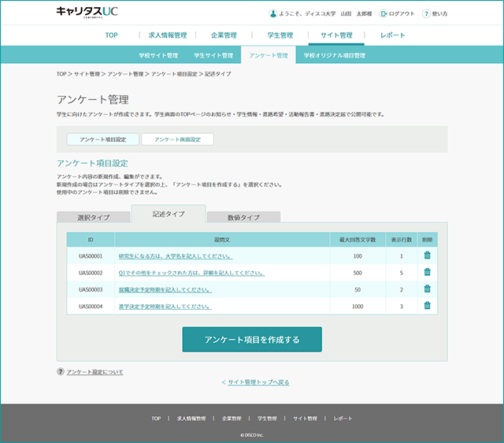Remove item UAS00003 via trash icon

coord(427,289)
